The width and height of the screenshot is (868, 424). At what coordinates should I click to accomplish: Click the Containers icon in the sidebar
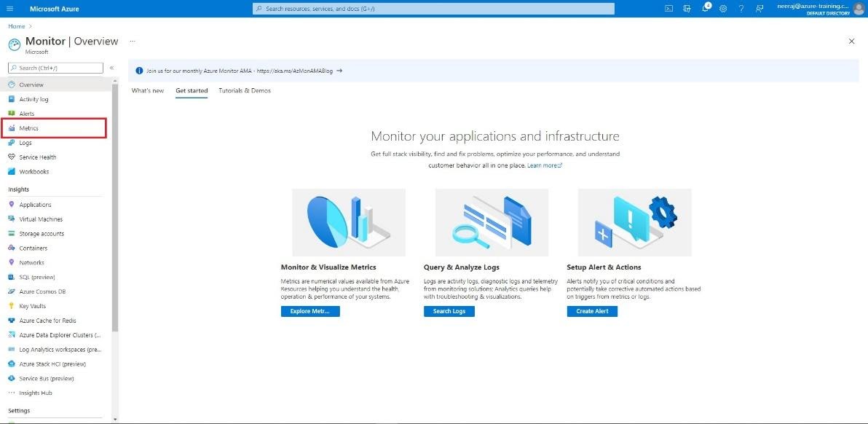coord(12,248)
